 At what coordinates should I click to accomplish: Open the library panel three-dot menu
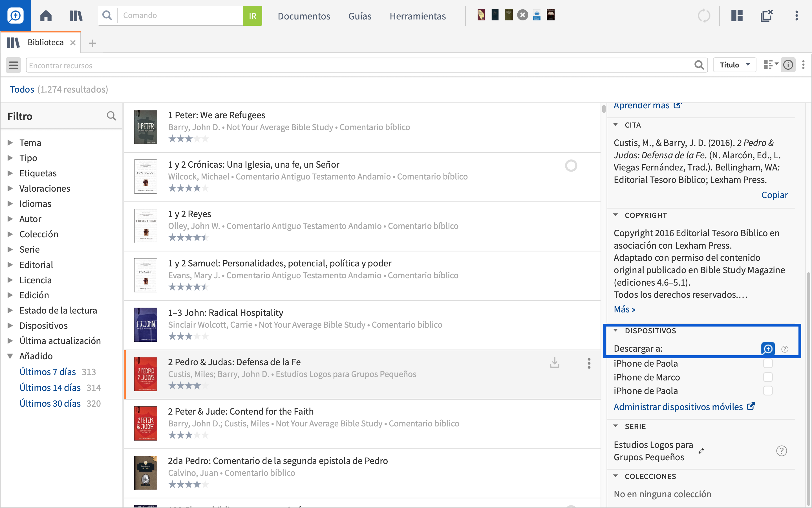[x=803, y=65]
